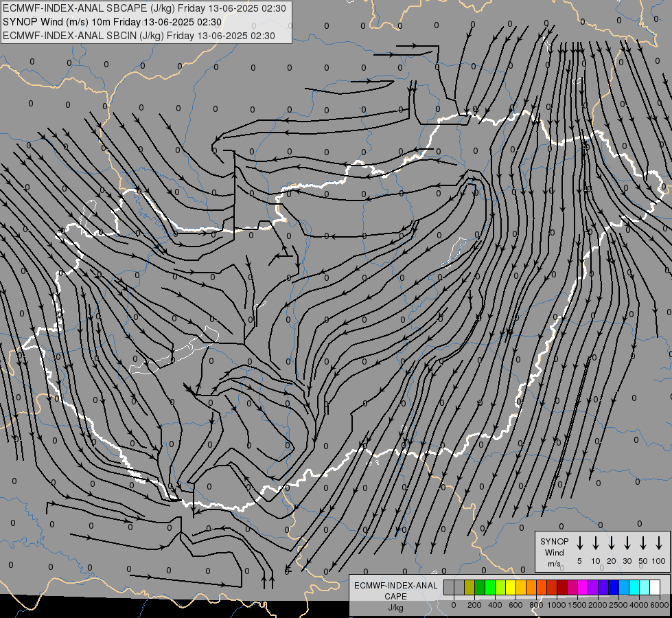This screenshot has height=618, width=672.
Task: Click the 400 tick on the CAPE scale
Action: 495,605
